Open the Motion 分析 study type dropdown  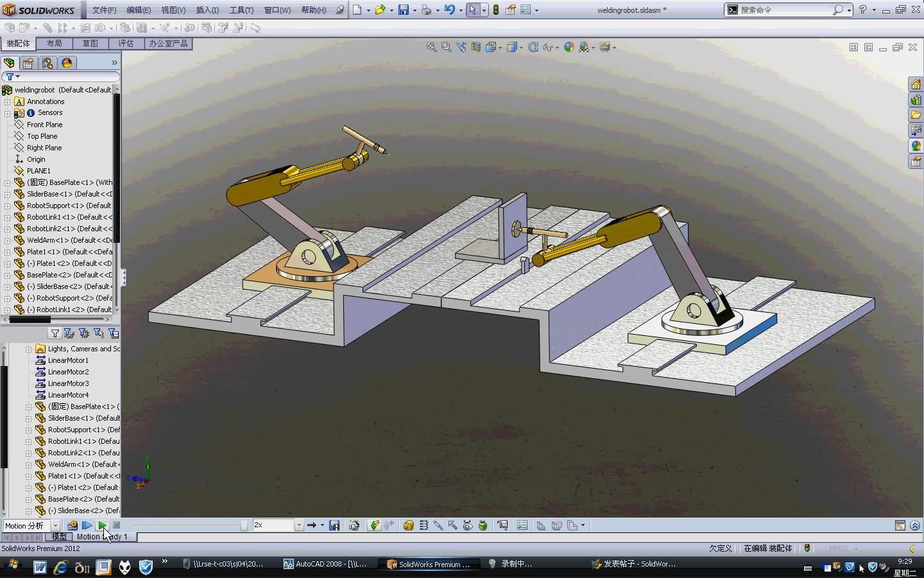(x=55, y=525)
